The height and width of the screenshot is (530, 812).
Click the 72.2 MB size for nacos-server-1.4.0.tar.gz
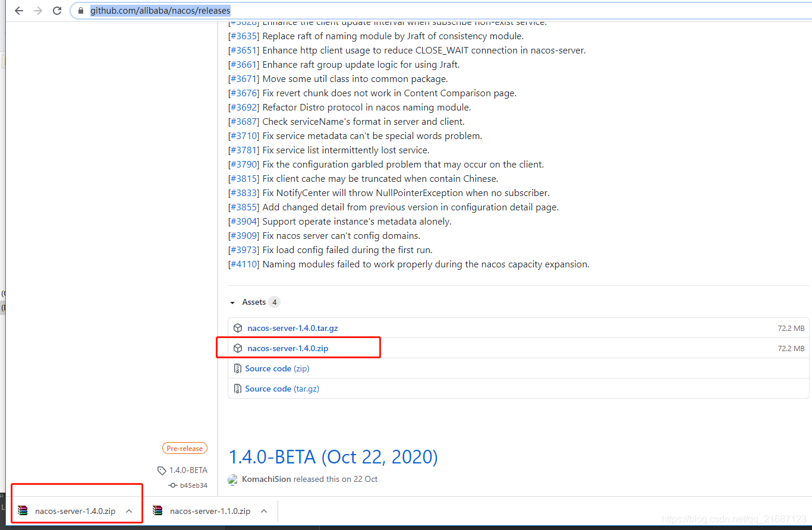791,329
